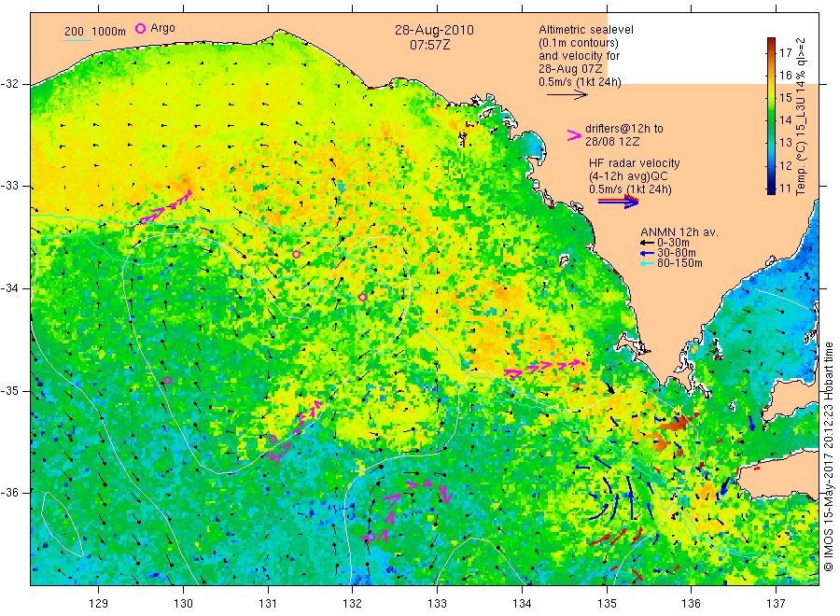Click the '80-150m' depth label

pyautogui.click(x=679, y=263)
